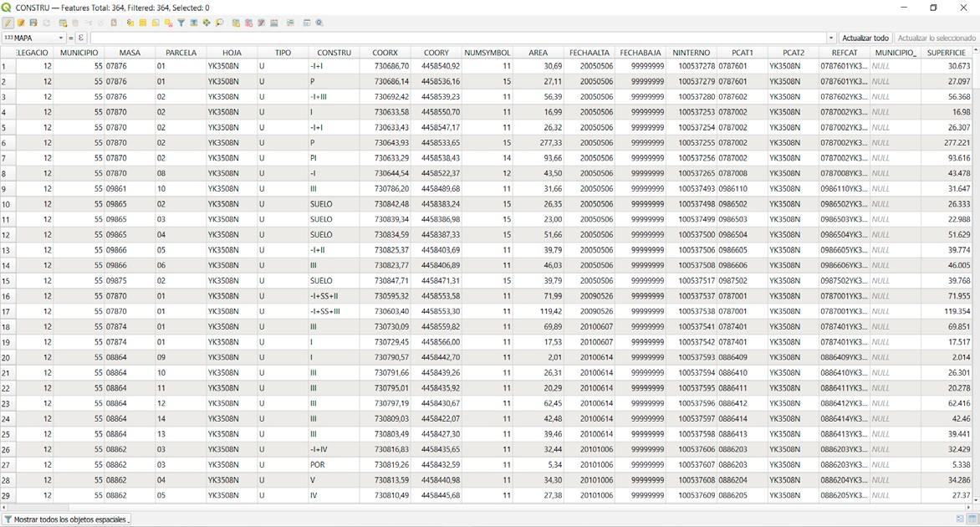Select row 1 by its row number
Image resolution: width=980 pixels, height=527 pixels.
[8, 66]
